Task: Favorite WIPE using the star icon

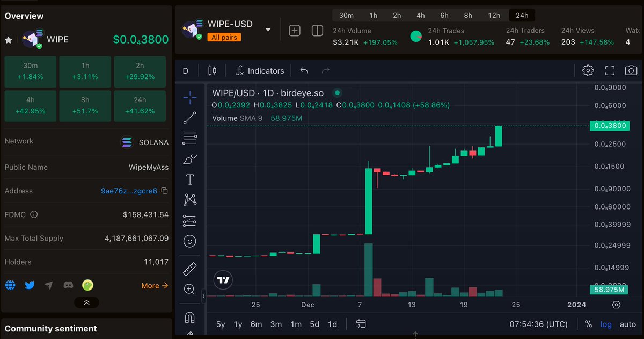Action: [x=8, y=39]
